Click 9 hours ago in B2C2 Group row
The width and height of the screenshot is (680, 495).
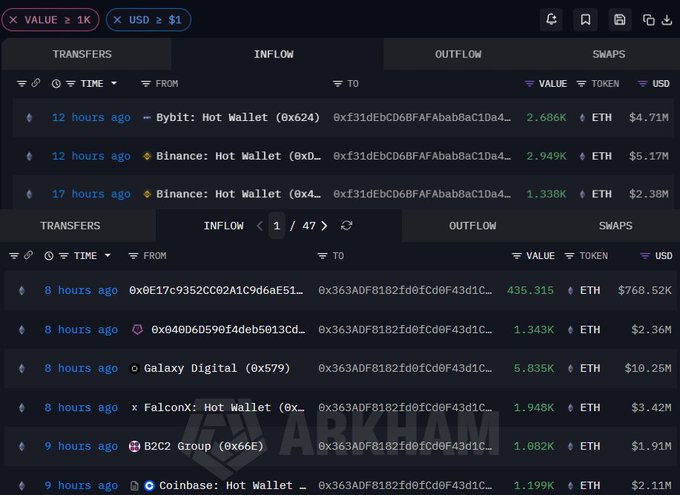pos(81,446)
